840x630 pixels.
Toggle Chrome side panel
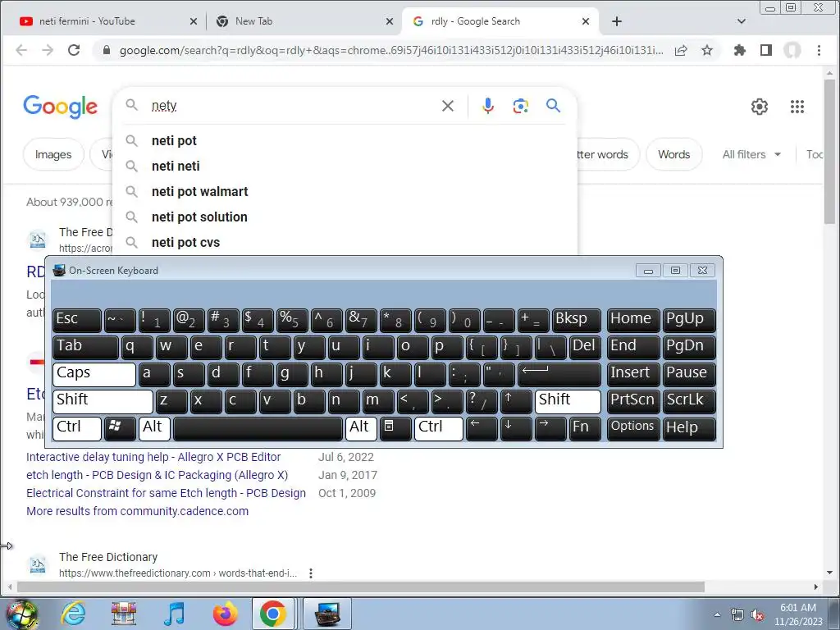[766, 50]
